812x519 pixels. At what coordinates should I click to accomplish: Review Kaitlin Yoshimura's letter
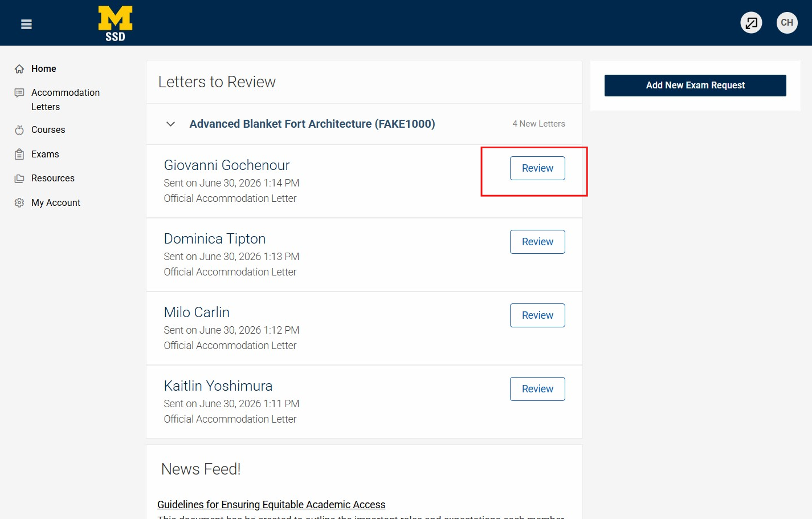537,389
